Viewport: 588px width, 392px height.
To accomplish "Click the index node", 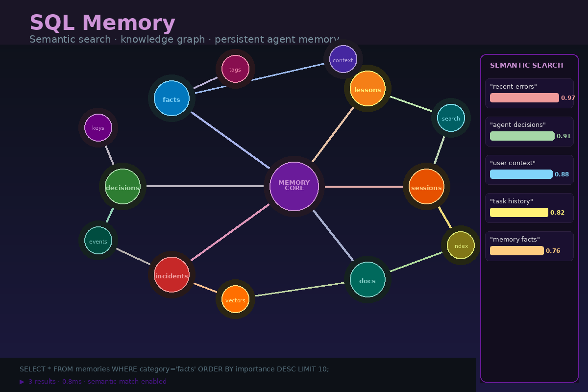I will [x=460, y=246].
